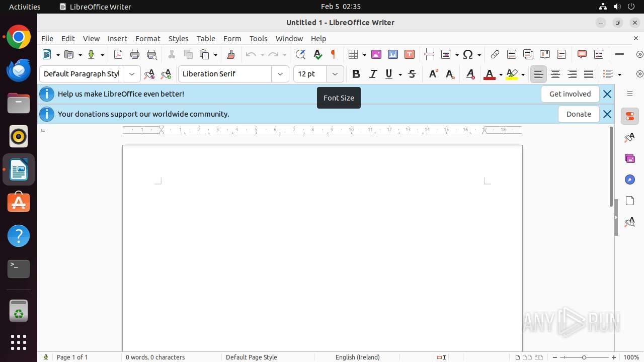Screen dimensions: 644x362
Task: Clear direct formatting
Action: 470,74
